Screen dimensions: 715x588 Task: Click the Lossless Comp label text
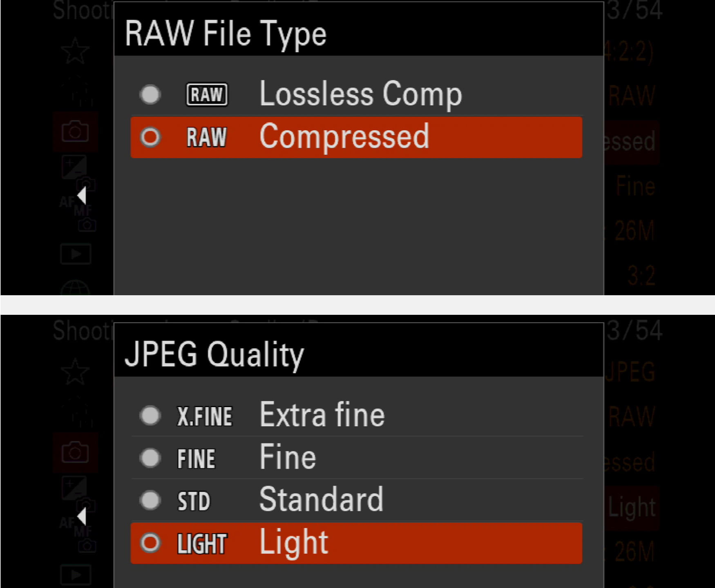pos(361,95)
